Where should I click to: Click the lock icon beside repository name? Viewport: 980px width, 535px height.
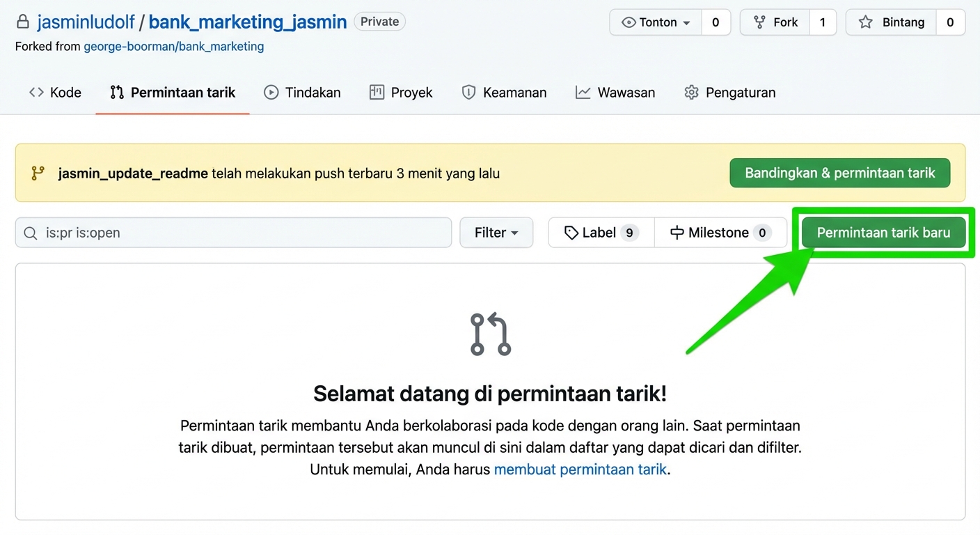click(x=23, y=22)
